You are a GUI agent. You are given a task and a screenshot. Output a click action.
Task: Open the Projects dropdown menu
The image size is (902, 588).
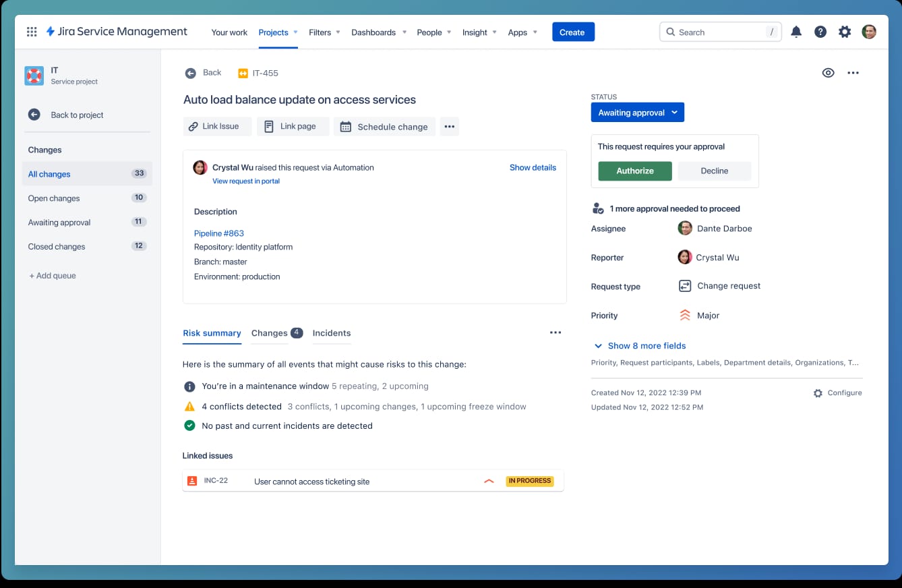point(278,32)
